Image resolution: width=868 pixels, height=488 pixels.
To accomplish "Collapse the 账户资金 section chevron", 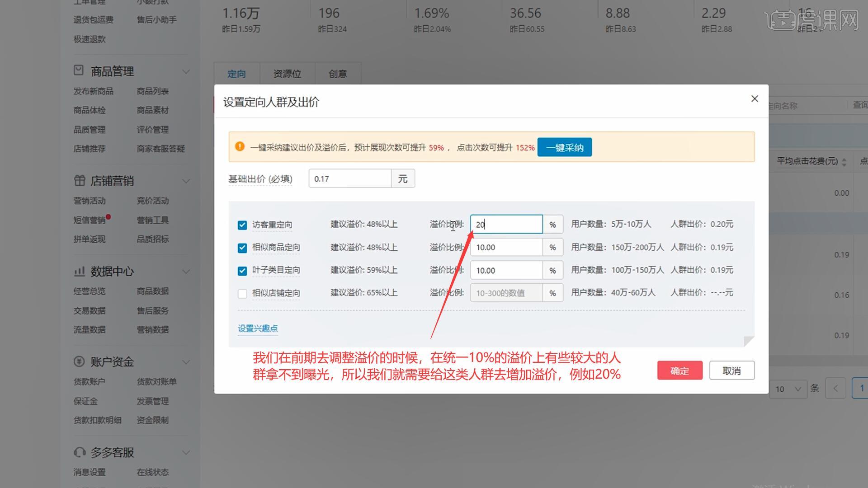I will click(186, 361).
